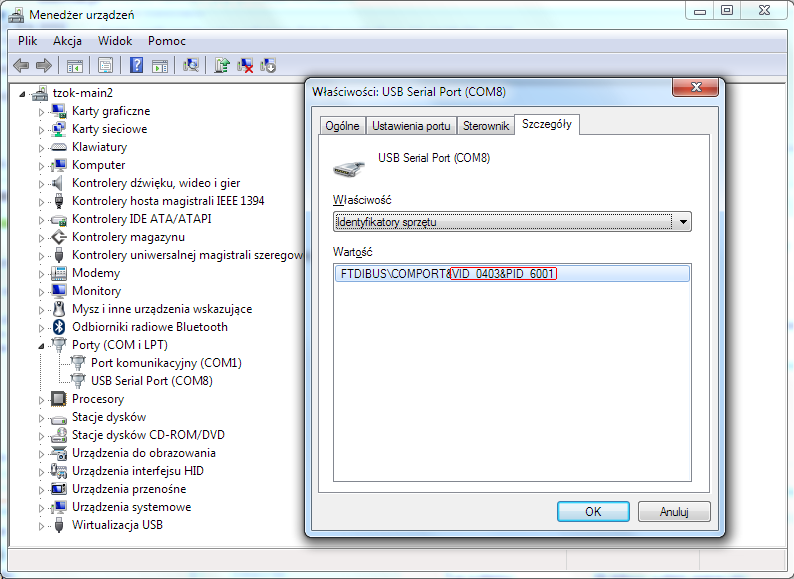
Task: Click Scan for hardware changes toolbar icon
Action: pos(191,65)
